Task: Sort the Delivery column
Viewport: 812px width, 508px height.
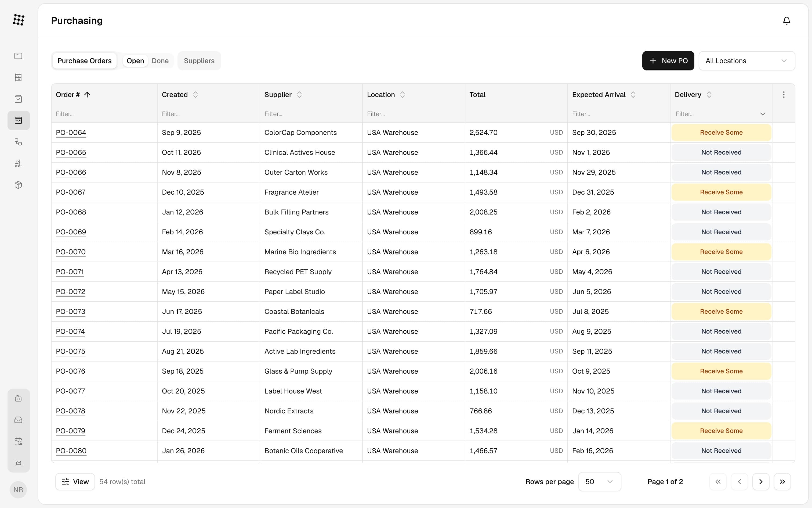Action: 709,95
